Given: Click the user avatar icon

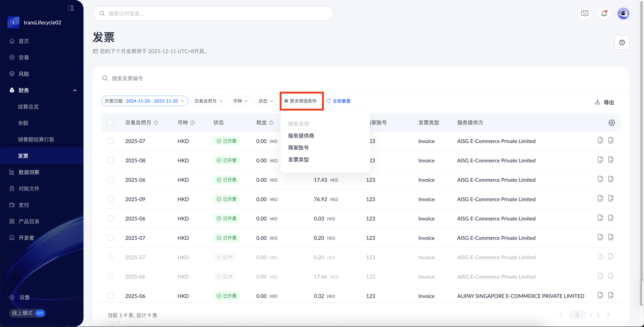Looking at the screenshot, I should [623, 13].
